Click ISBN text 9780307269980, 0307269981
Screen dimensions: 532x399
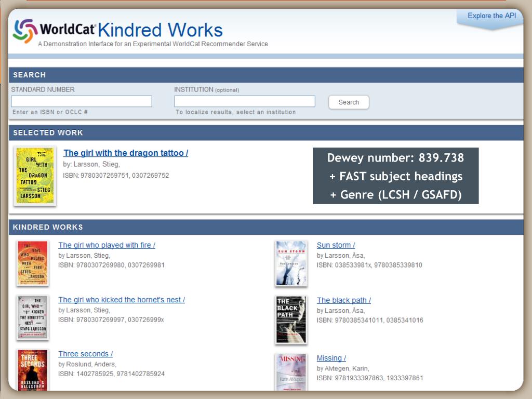[x=111, y=265]
